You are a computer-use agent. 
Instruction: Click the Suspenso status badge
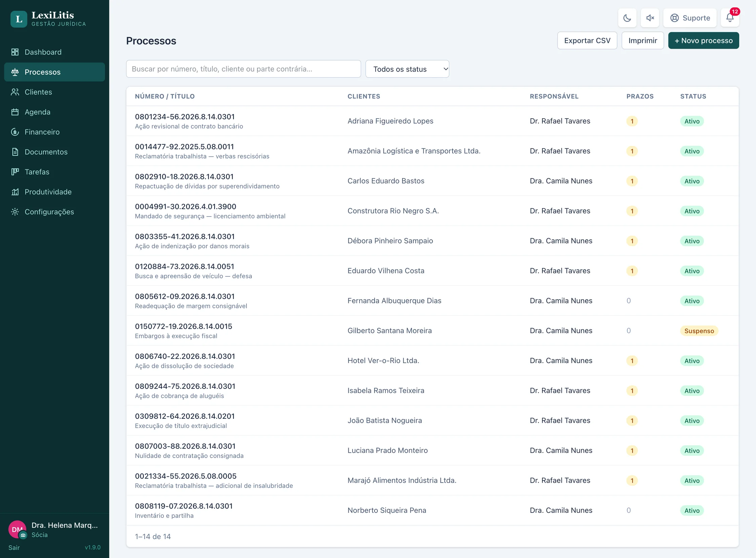(699, 331)
